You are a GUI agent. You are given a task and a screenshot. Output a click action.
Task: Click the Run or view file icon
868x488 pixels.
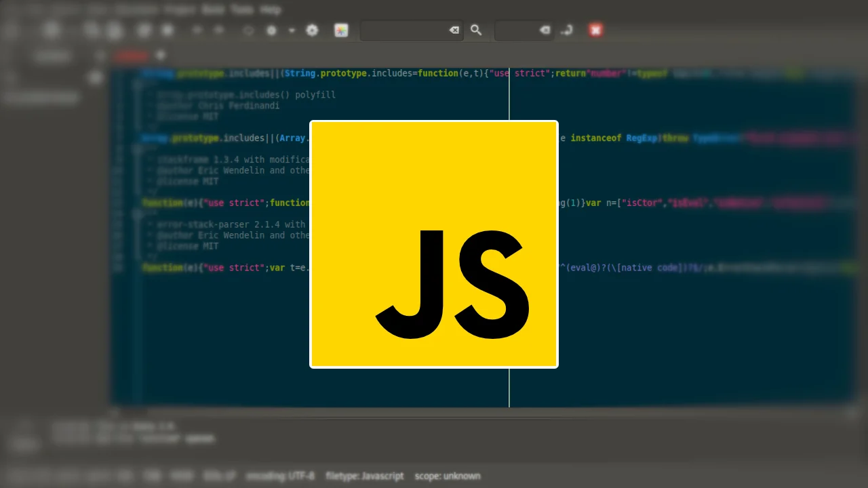[x=312, y=30]
